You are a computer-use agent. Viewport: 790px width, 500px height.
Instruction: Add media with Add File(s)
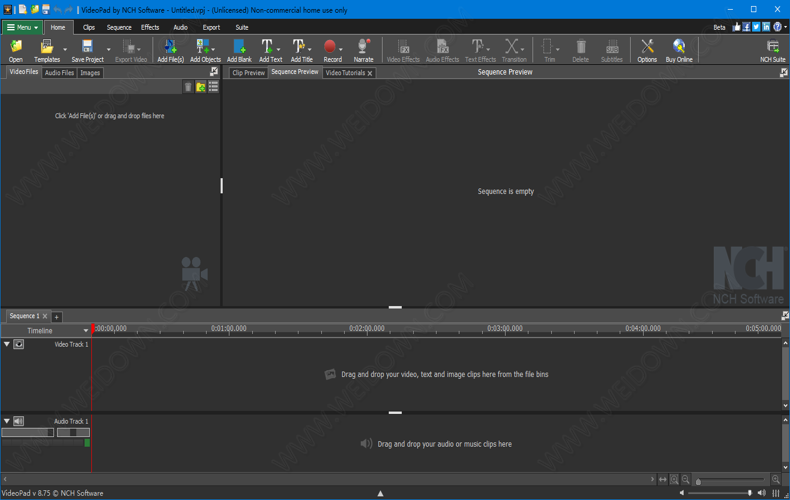pos(170,50)
